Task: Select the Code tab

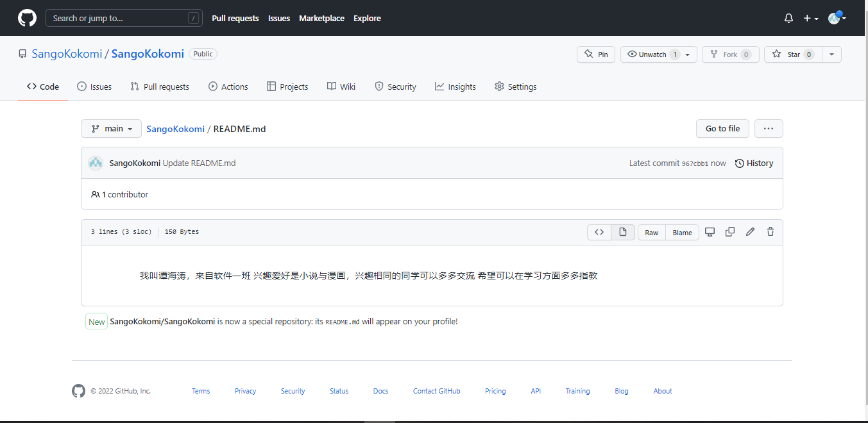Action: point(43,87)
